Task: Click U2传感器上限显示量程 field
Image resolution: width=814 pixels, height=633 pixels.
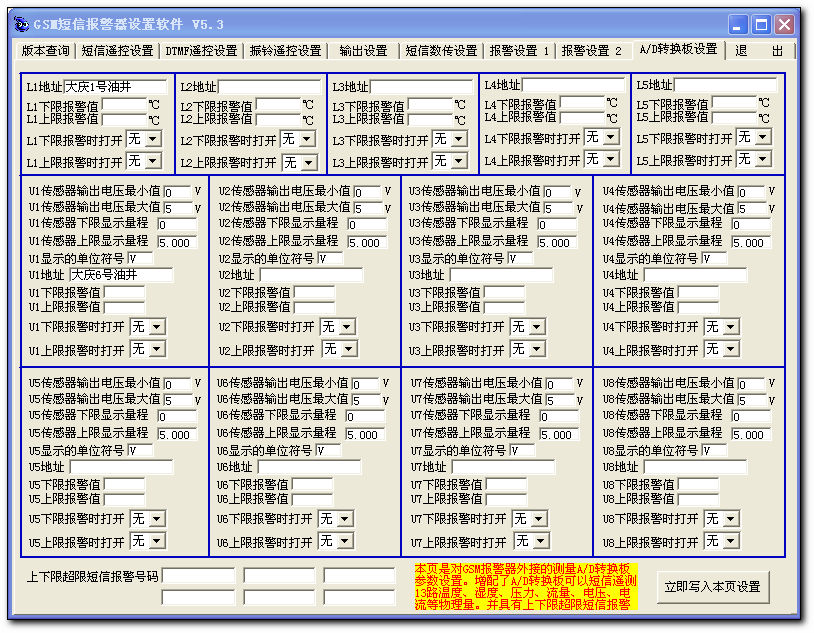Action: click(x=368, y=243)
